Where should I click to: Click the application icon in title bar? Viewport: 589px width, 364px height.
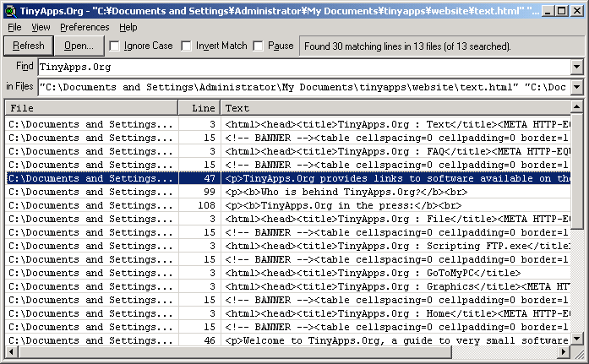10,11
